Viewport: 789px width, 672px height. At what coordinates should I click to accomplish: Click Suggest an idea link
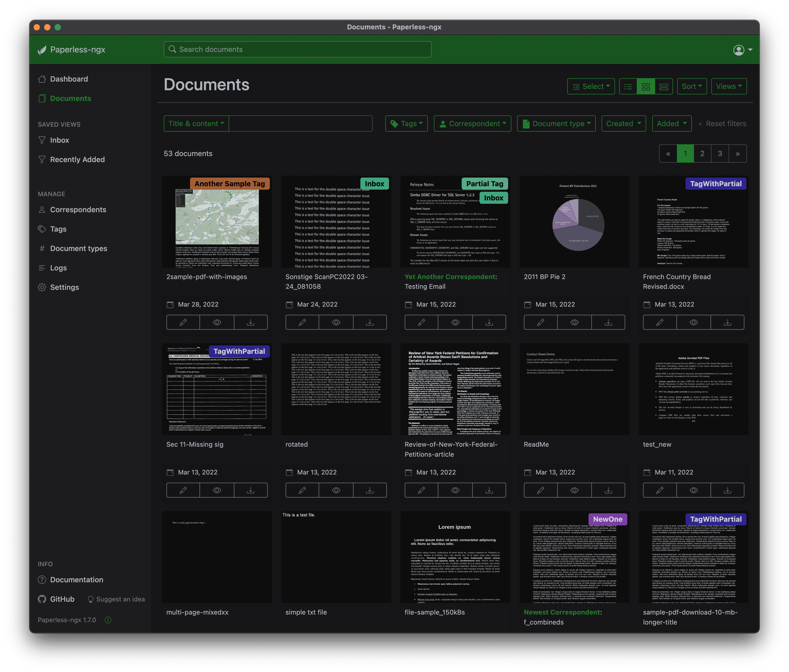pyautogui.click(x=116, y=599)
